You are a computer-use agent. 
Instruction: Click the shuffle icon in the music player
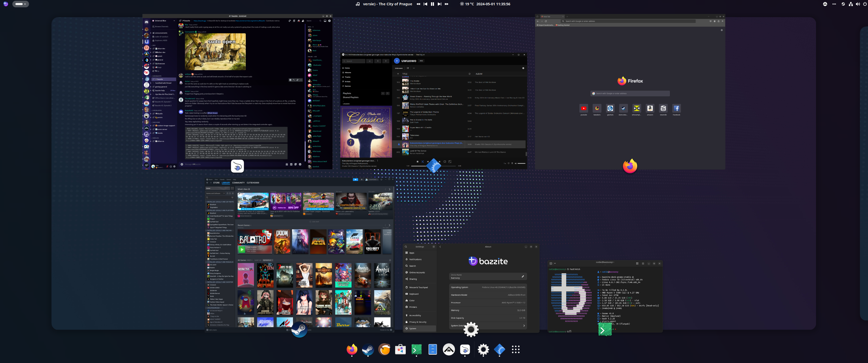[423, 162]
